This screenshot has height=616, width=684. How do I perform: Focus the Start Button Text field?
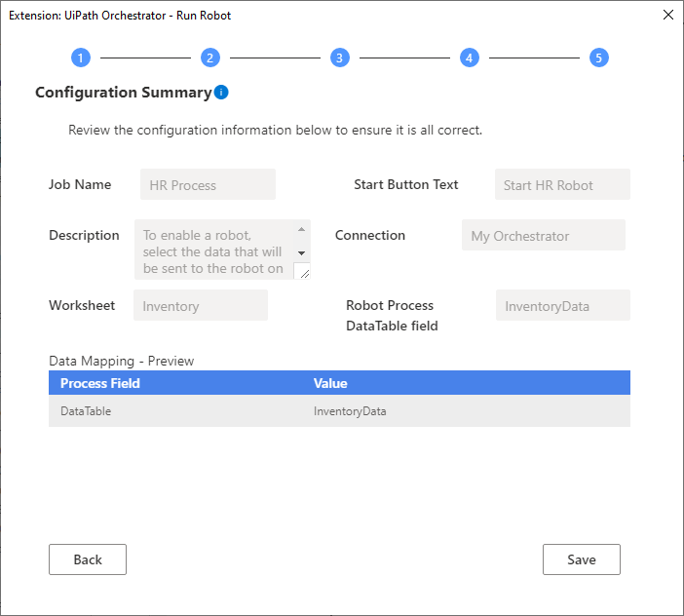(x=562, y=184)
